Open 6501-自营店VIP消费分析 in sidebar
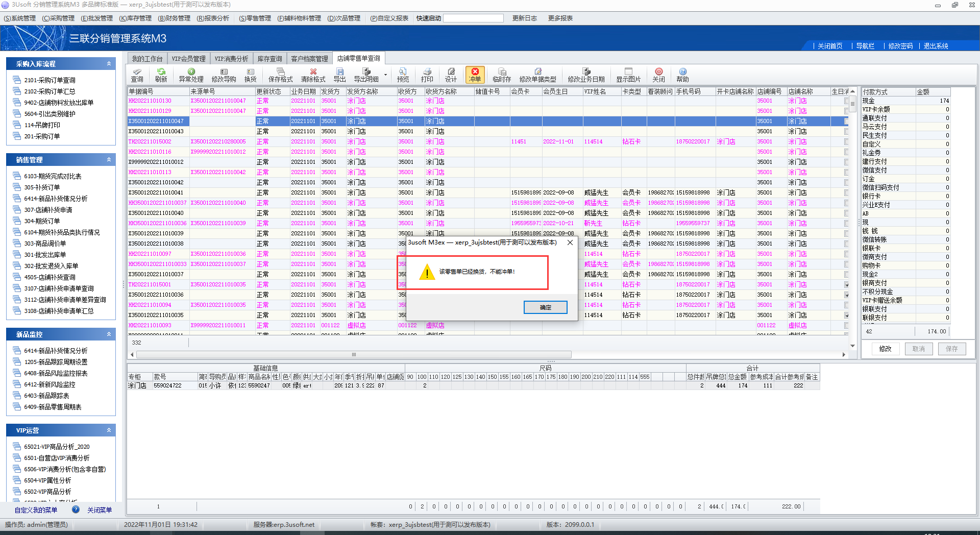 click(x=57, y=458)
